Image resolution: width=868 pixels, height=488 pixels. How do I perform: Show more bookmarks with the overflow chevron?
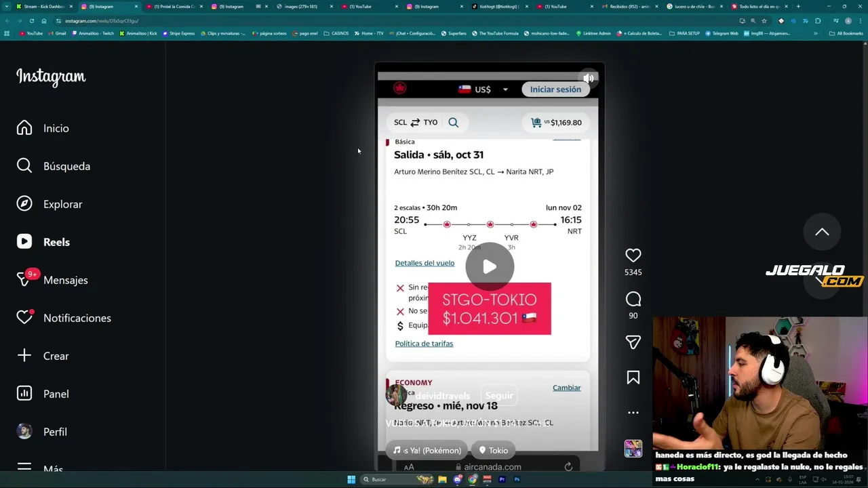(816, 33)
